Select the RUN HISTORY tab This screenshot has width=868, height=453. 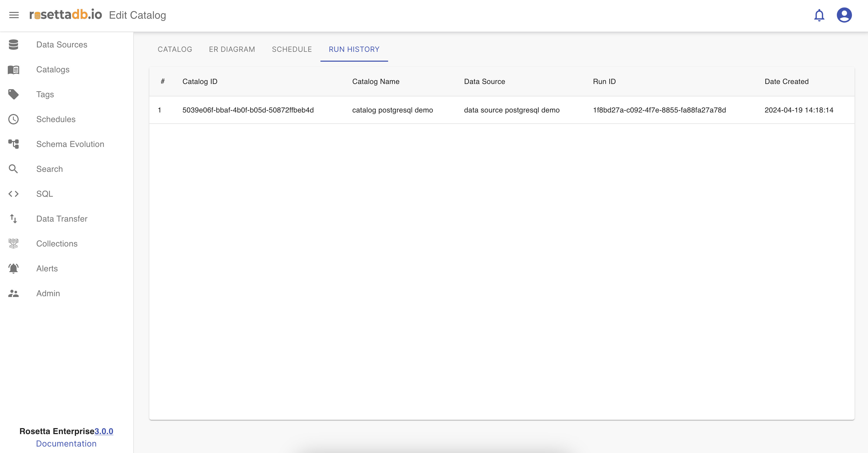[x=354, y=49]
